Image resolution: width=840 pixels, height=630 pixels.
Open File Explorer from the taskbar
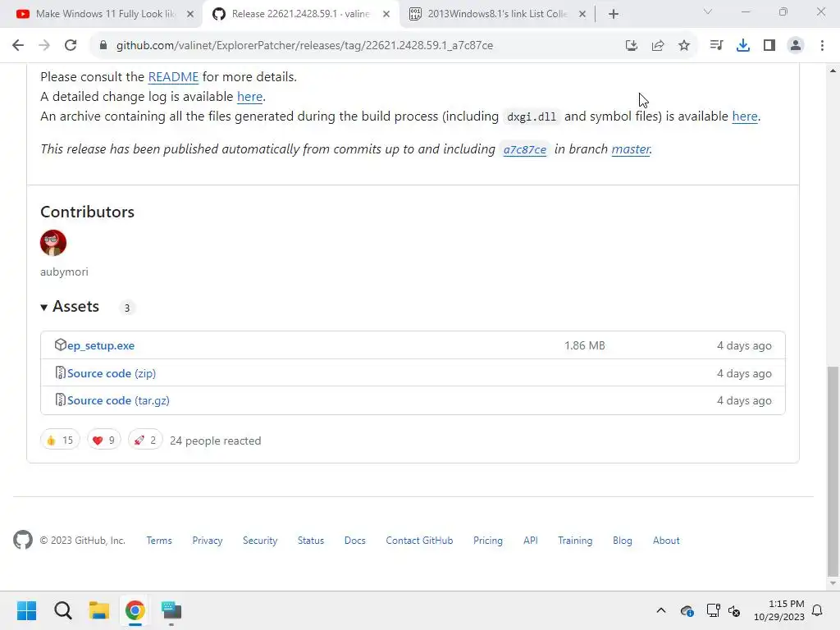[98, 610]
